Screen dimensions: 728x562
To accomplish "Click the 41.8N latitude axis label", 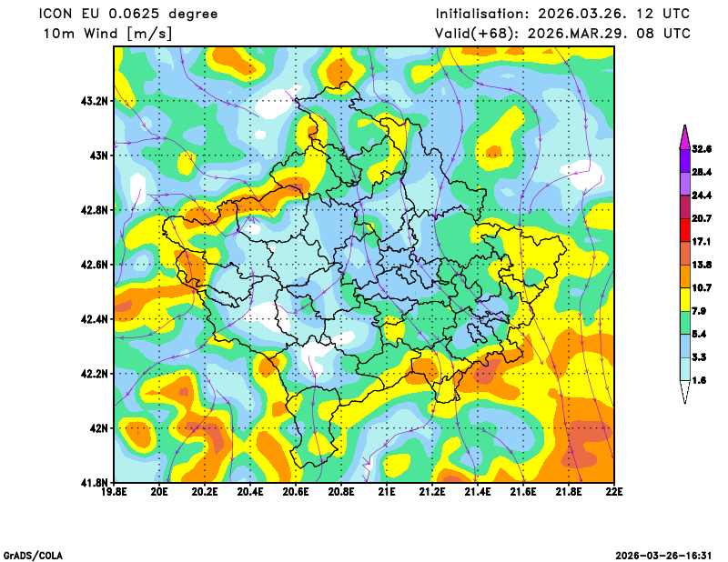I will coord(95,482).
